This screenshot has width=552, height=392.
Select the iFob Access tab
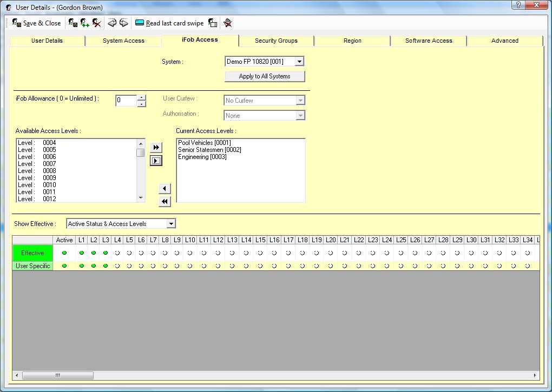pos(200,39)
